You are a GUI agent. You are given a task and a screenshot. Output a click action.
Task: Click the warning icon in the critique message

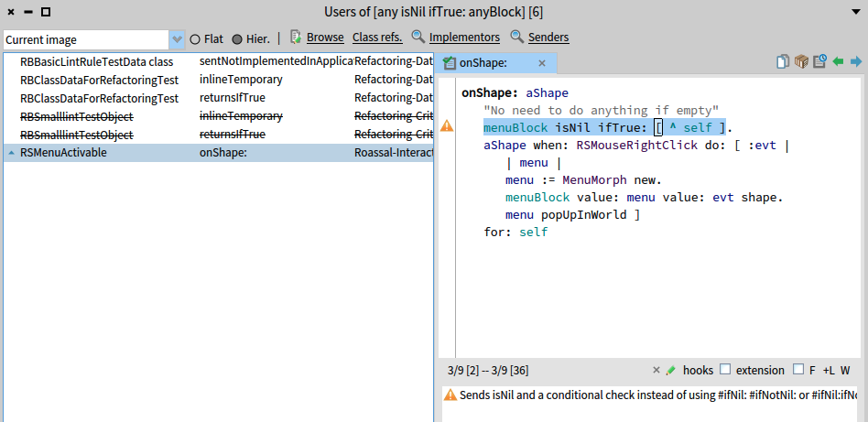(450, 395)
